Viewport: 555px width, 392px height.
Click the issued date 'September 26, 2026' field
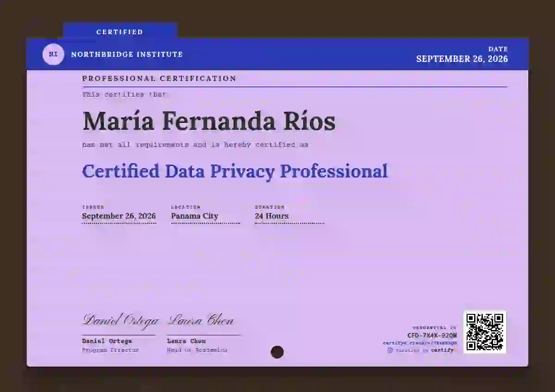point(119,216)
